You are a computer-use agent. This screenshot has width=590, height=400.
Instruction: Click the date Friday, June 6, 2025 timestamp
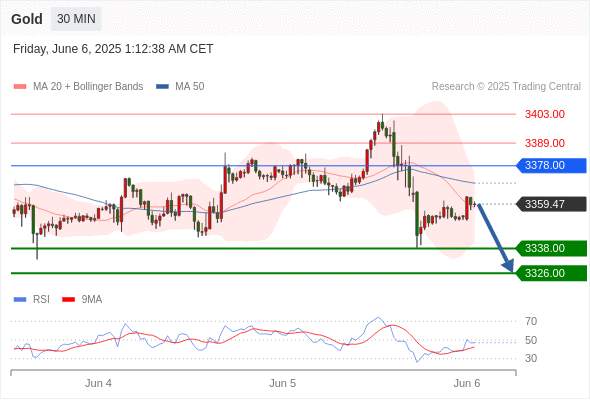[x=113, y=49]
